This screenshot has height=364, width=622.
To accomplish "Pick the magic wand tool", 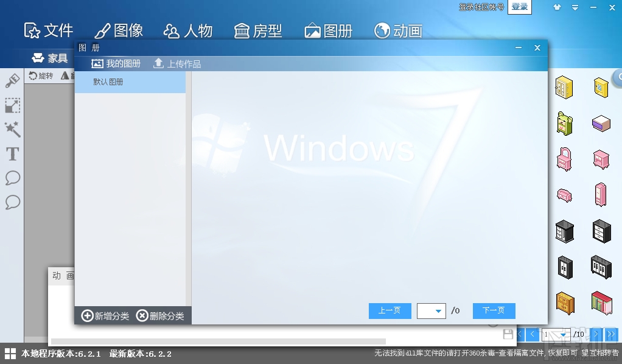I will click(x=12, y=130).
